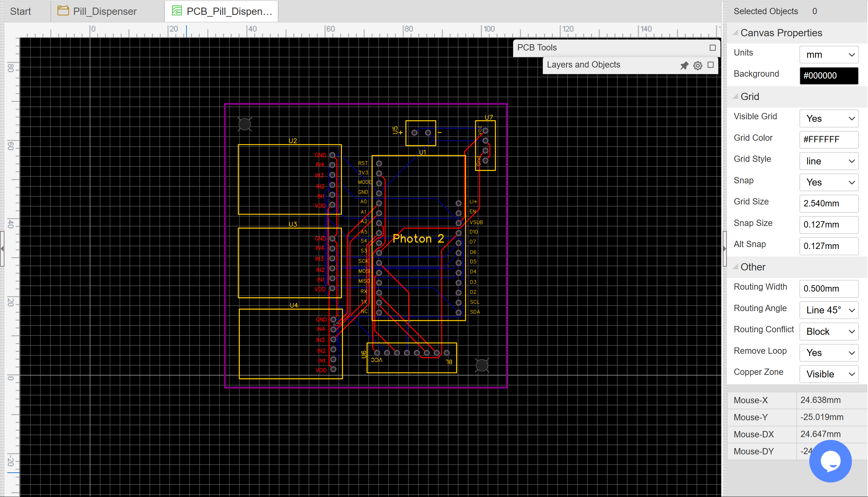This screenshot has height=497, width=868.
Task: Switch to the Pill_Dispenser tab
Action: (105, 11)
